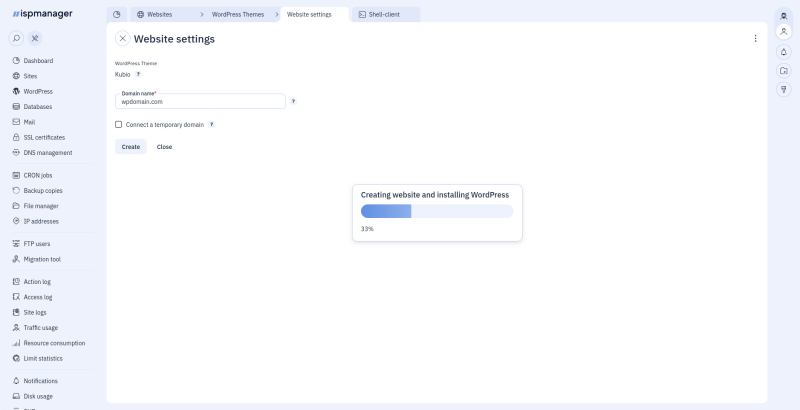Open DNS management link
This screenshot has height=410, width=800.
click(48, 152)
